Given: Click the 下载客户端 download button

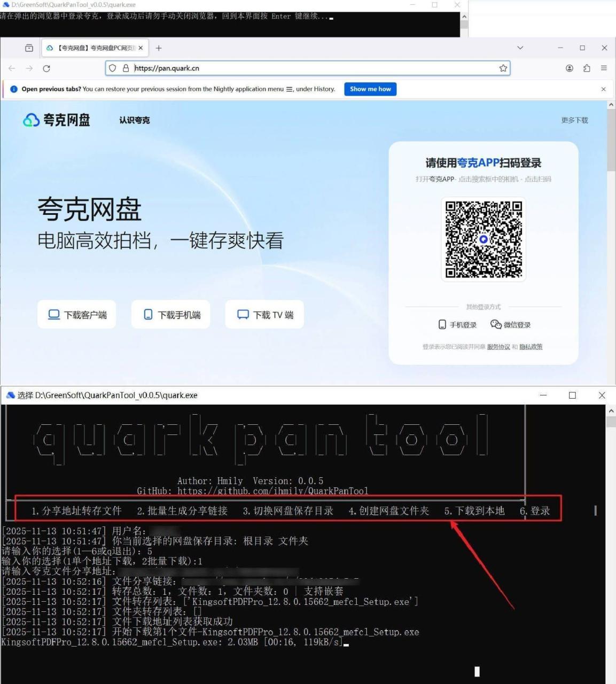Looking at the screenshot, I should point(76,314).
